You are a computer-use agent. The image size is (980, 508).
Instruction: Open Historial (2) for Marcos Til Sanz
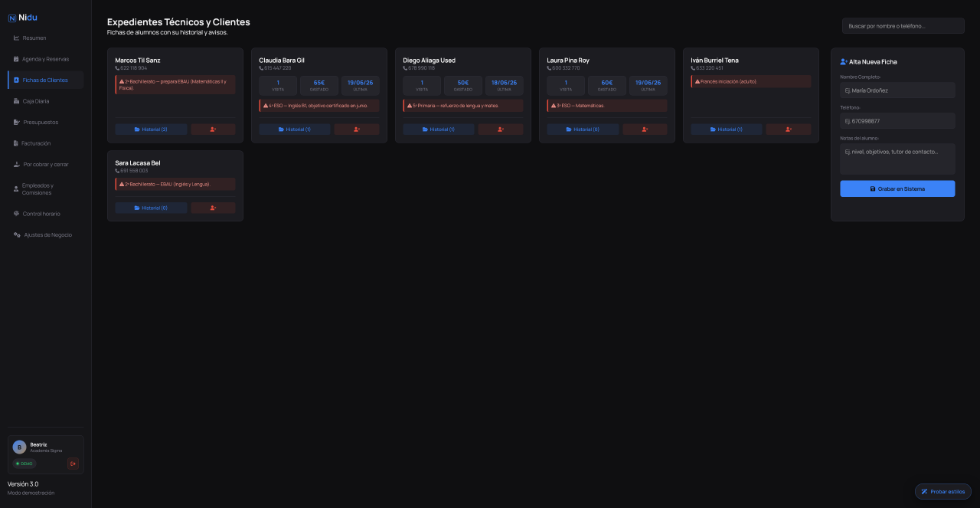pos(151,129)
